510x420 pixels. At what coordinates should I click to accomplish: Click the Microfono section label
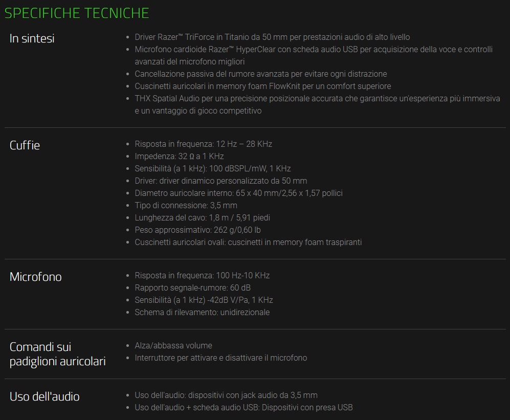coord(36,277)
